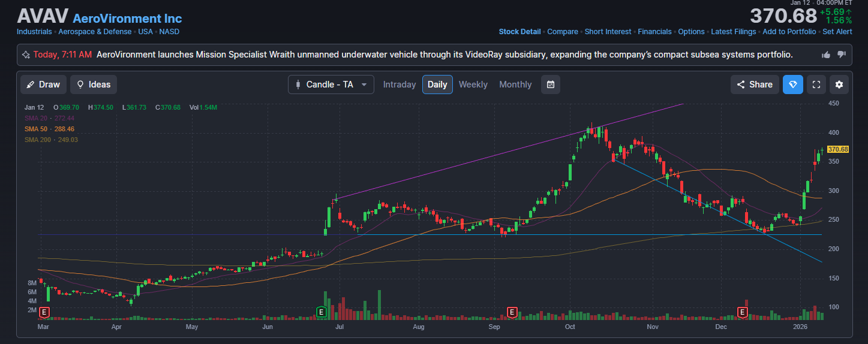Screen dimensions: 868x344
Task: Click the thumbs down icon on news banner
Action: [x=841, y=55]
